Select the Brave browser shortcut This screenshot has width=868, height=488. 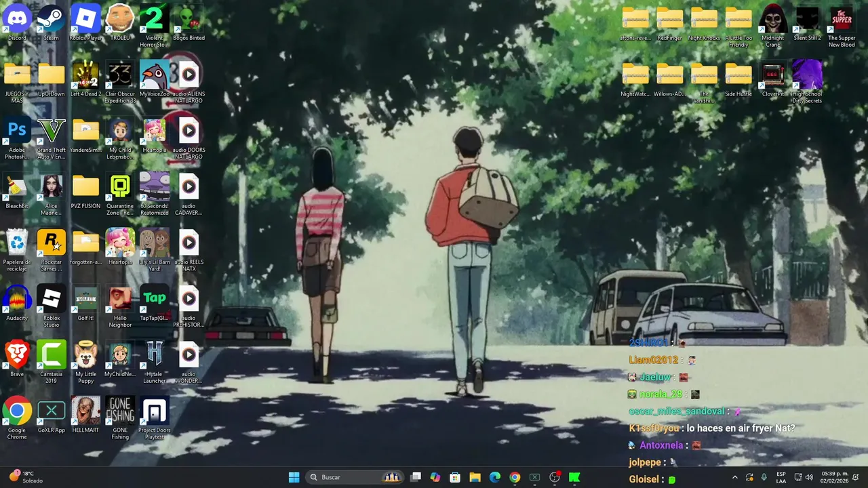[17, 359]
